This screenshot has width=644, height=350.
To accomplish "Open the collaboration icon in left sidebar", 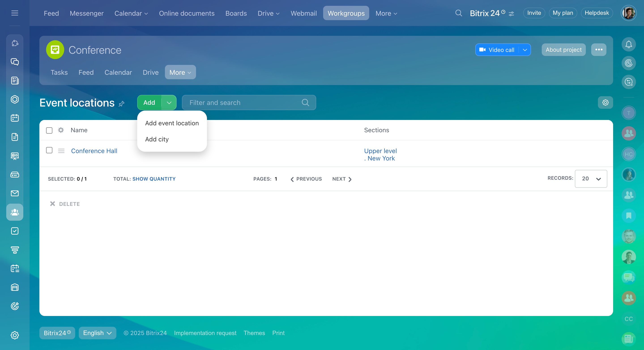I will tap(15, 43).
